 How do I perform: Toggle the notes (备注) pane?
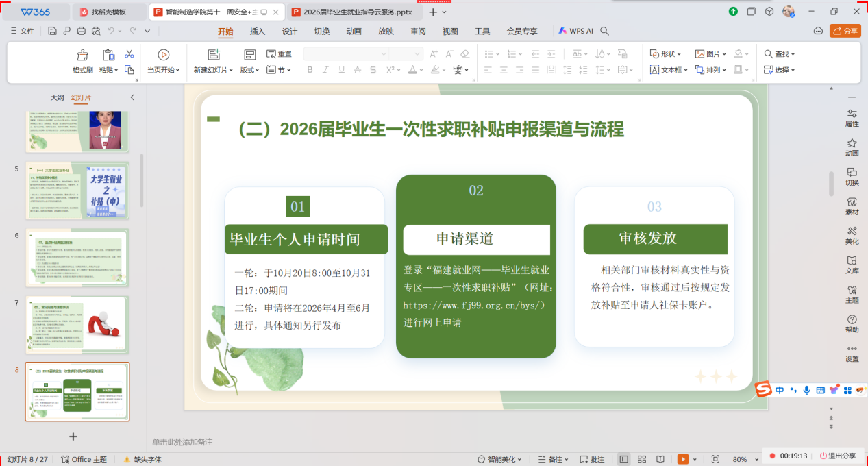tap(551, 459)
